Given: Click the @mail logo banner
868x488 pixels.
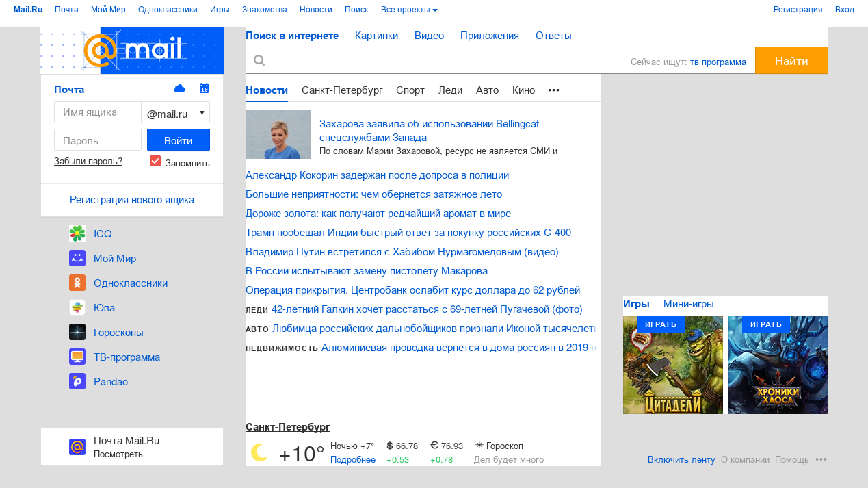Looking at the screenshot, I should click(132, 51).
